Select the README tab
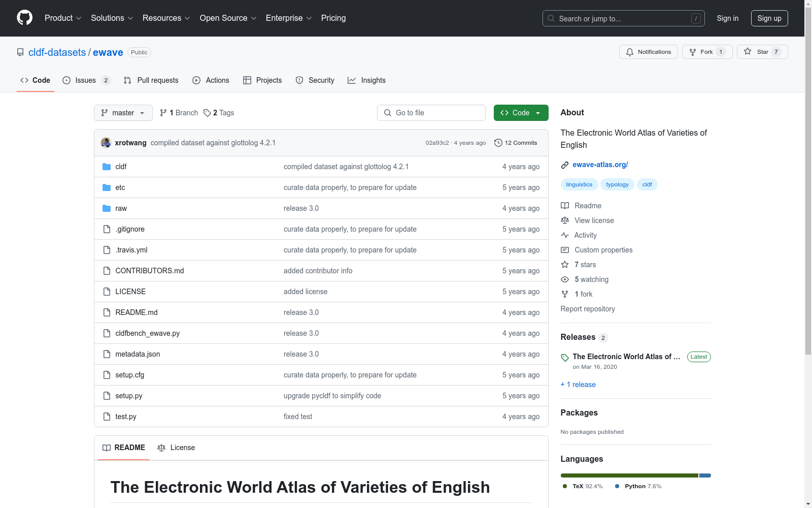Image resolution: width=812 pixels, height=508 pixels. click(x=124, y=448)
